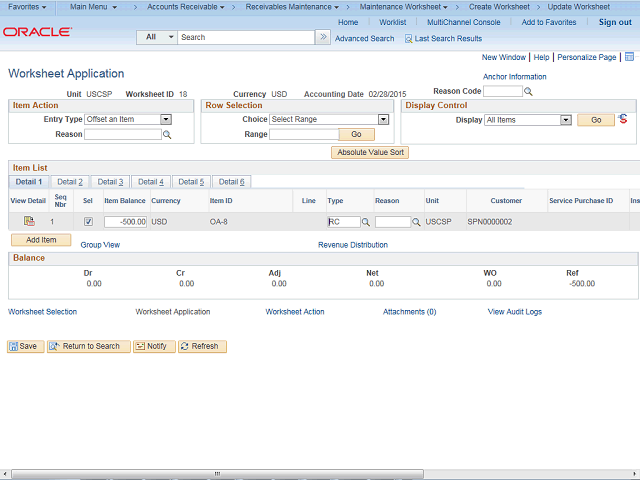Click the Reason Code lookup magnifier icon
The width and height of the screenshot is (640, 480).
(x=529, y=92)
